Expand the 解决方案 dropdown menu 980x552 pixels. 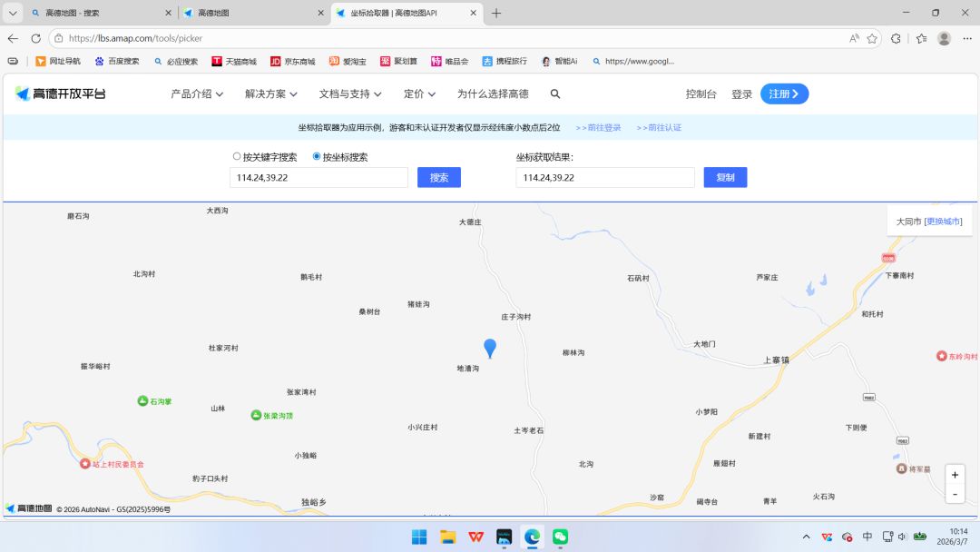(x=270, y=94)
